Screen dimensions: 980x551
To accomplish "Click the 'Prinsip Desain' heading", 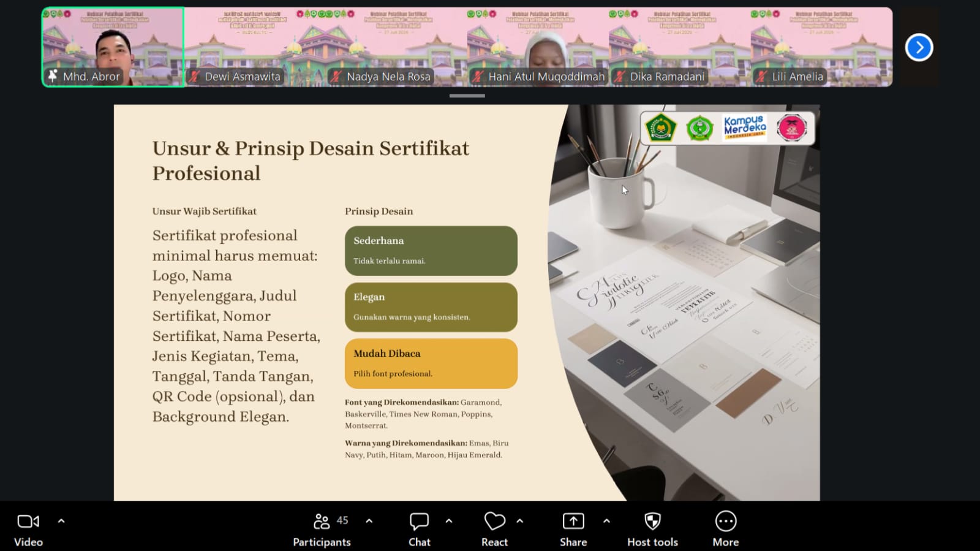I will (379, 211).
